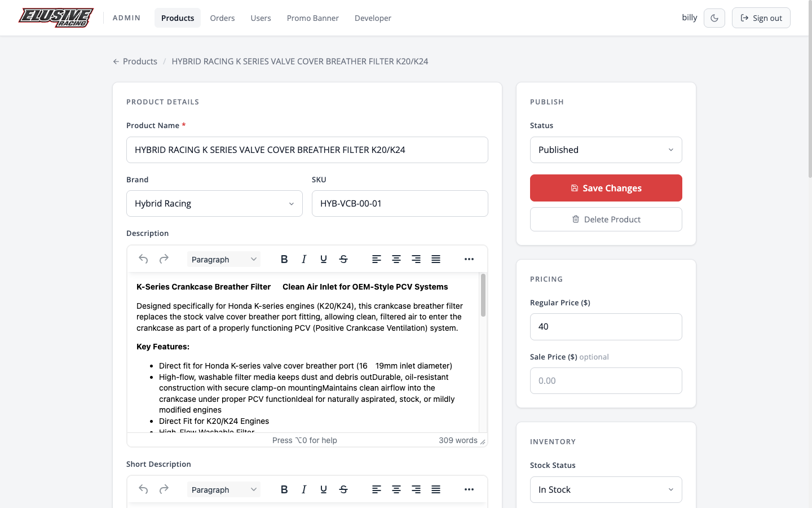Undo in Short Description editor

(x=143, y=489)
